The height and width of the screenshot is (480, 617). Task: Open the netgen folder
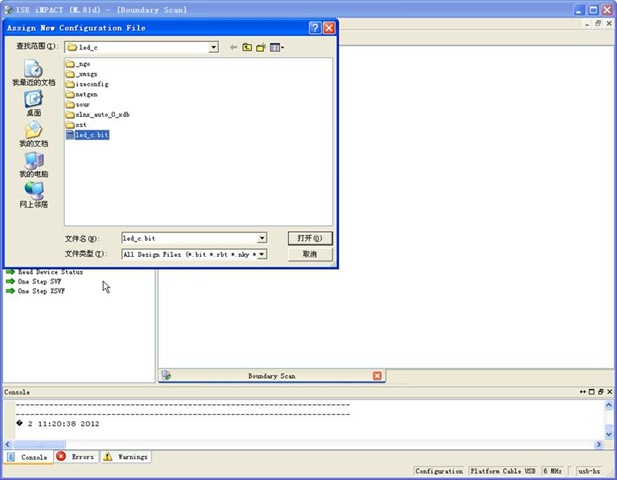pos(87,94)
